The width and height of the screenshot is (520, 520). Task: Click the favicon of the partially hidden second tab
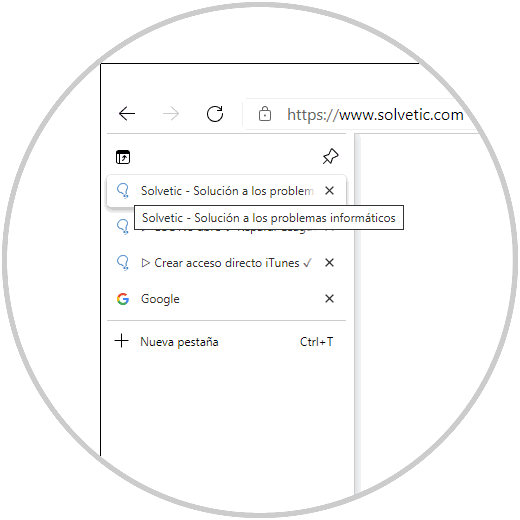pyautogui.click(x=123, y=227)
